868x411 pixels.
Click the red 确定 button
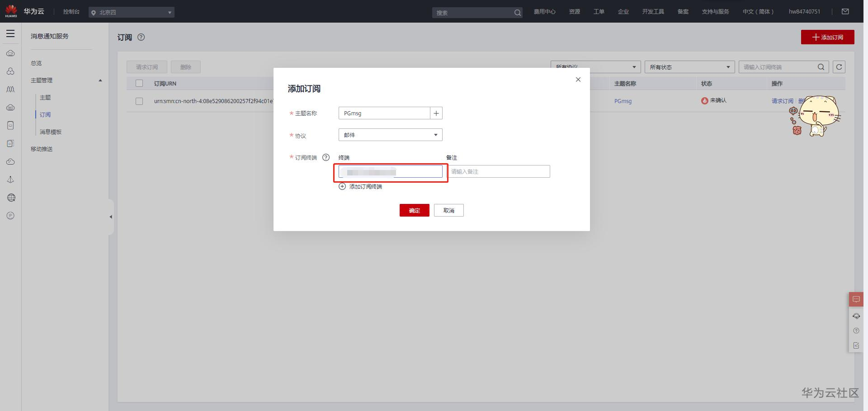coord(415,210)
